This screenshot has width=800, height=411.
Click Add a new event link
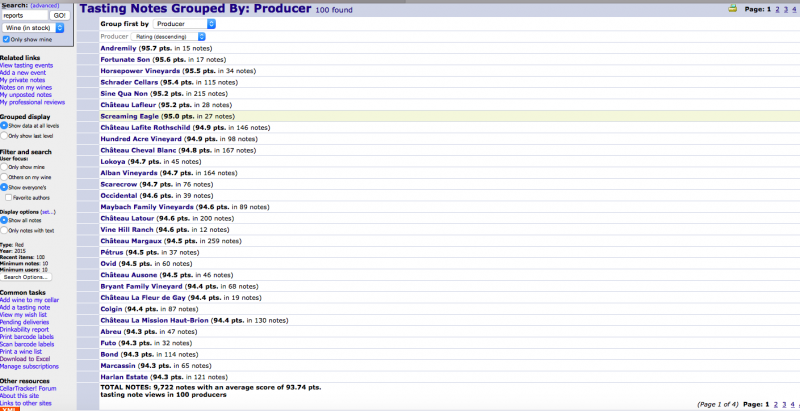(x=23, y=73)
